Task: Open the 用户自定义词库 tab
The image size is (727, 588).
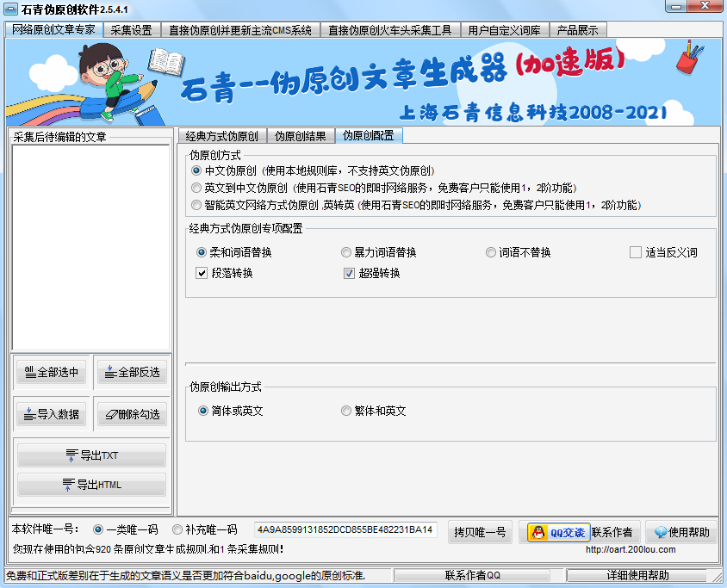Action: (x=503, y=30)
